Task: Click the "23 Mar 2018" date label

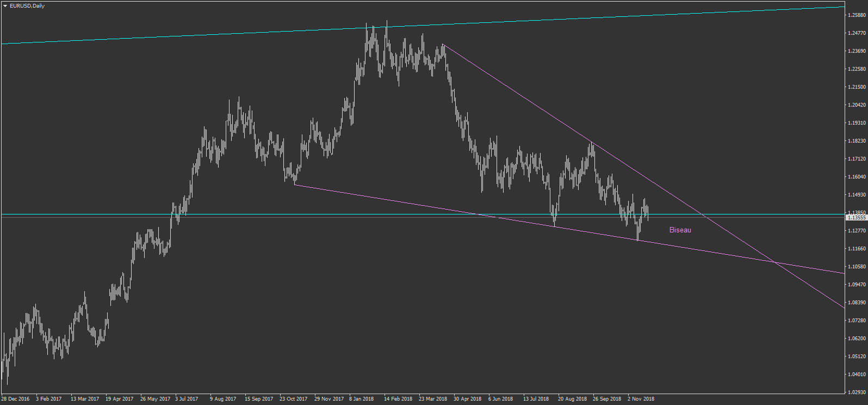Action: tap(433, 399)
